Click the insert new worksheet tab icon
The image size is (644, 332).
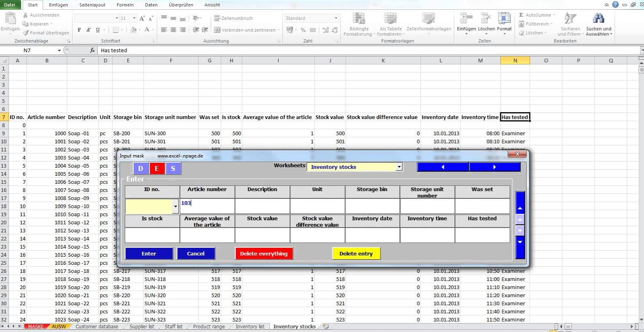point(326,326)
